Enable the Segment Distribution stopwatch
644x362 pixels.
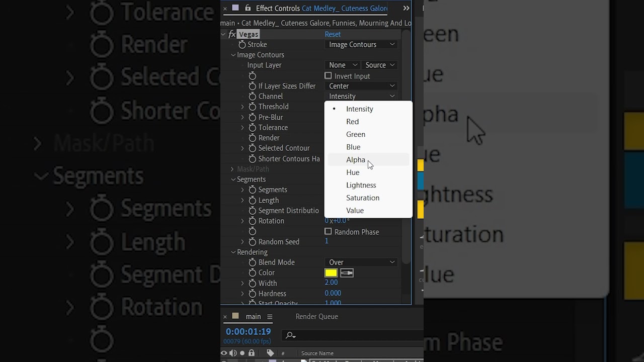(253, 211)
